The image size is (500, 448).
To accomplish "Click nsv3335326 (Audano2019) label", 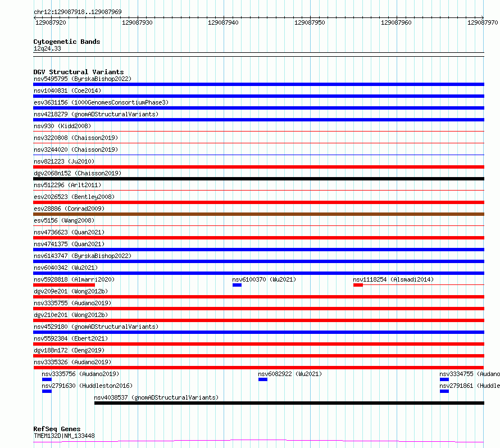I will pyautogui.click(x=72, y=362).
